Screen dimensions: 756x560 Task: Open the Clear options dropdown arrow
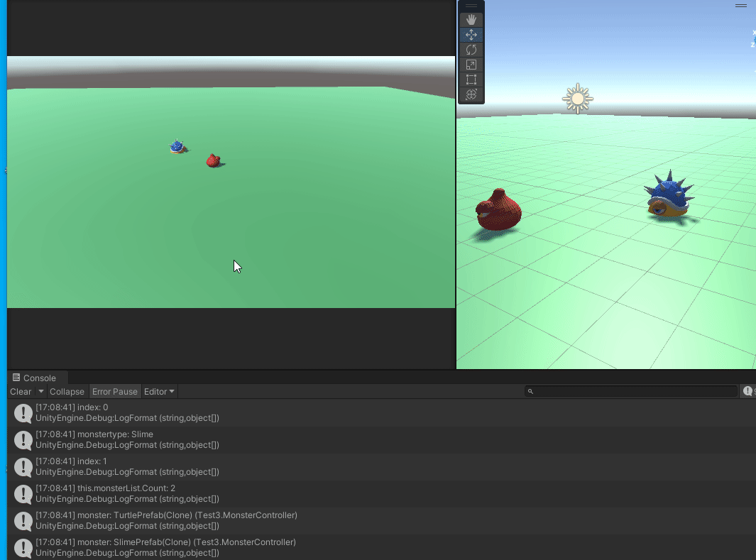click(41, 392)
